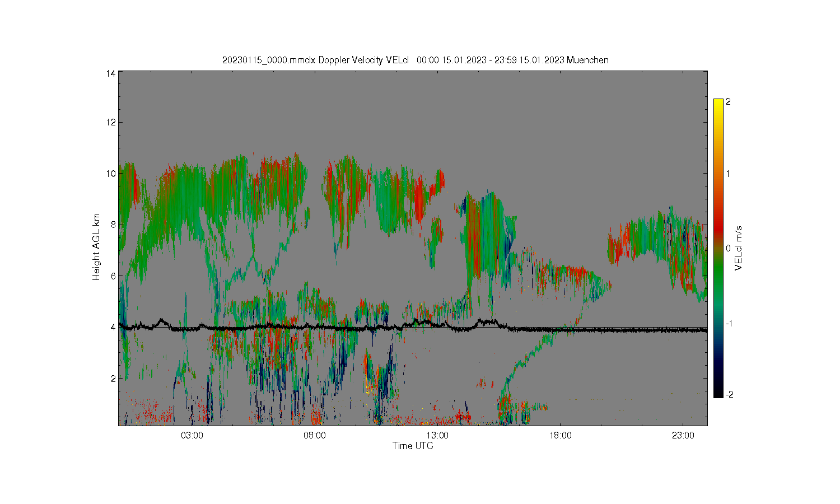840x504 pixels.
Task: Click the colorbar label 'VELcl m/s'
Action: click(739, 248)
